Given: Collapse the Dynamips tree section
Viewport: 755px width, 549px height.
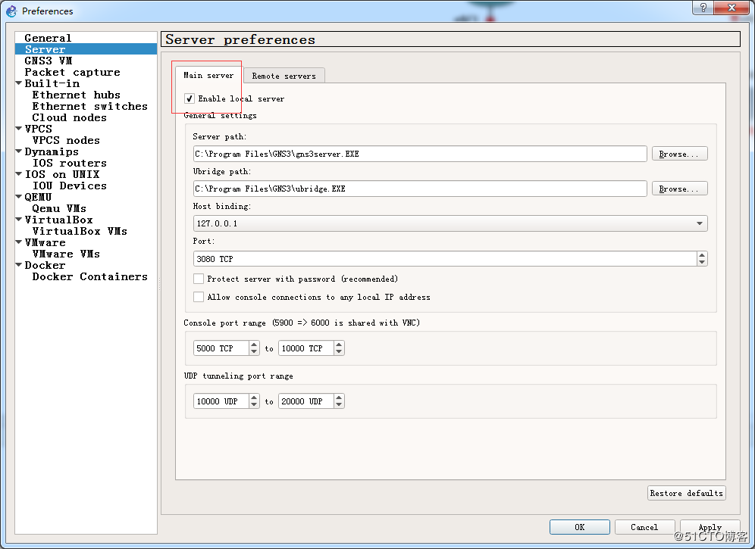Looking at the screenshot, I should [19, 151].
